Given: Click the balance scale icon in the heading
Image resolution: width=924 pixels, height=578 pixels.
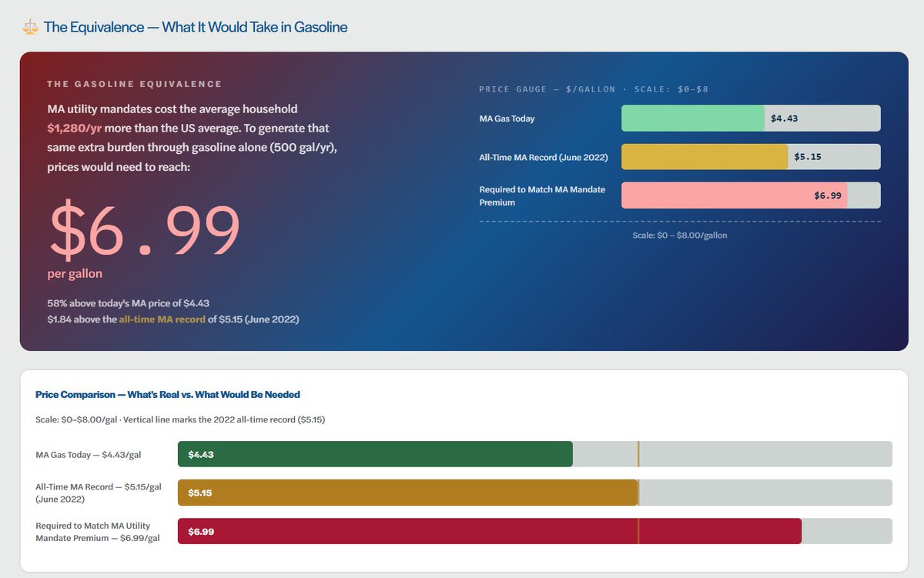Looking at the screenshot, I should (x=30, y=27).
